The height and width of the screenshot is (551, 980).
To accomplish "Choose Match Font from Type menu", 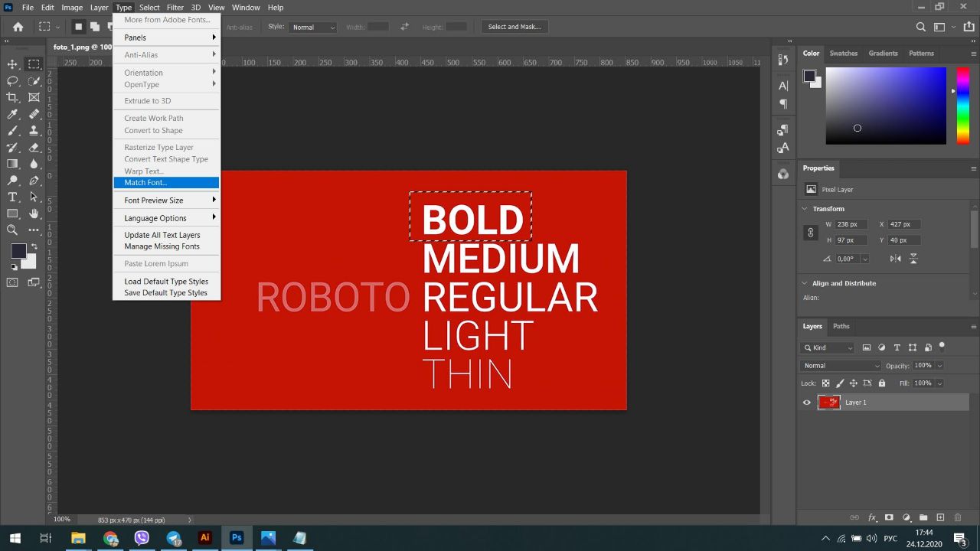I will (x=167, y=183).
